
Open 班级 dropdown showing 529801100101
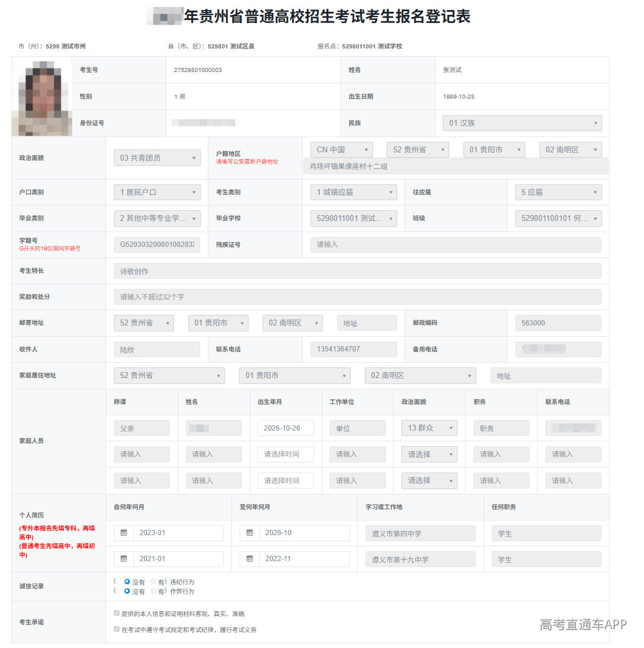pyautogui.click(x=558, y=218)
